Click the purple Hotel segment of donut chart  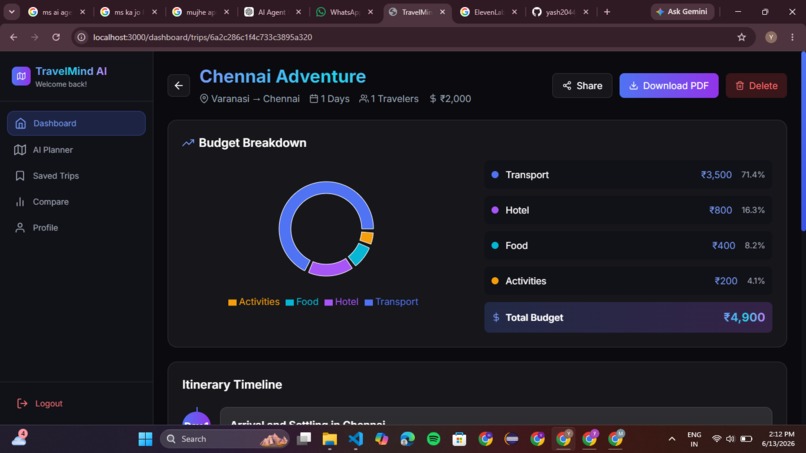click(x=329, y=268)
